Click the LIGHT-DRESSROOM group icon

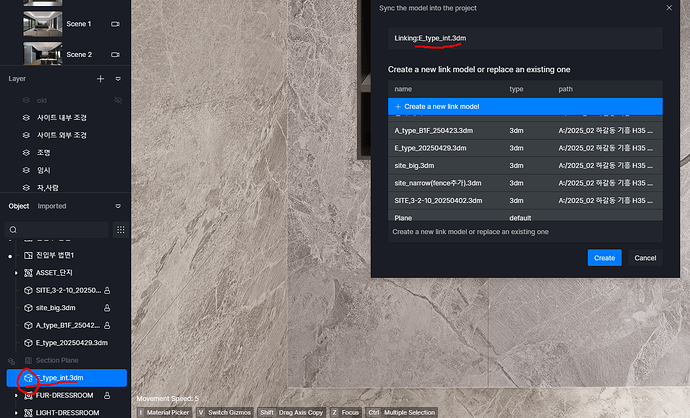(28, 413)
